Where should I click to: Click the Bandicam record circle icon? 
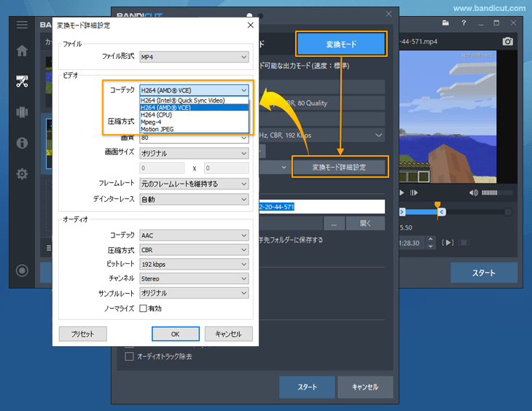(22, 270)
